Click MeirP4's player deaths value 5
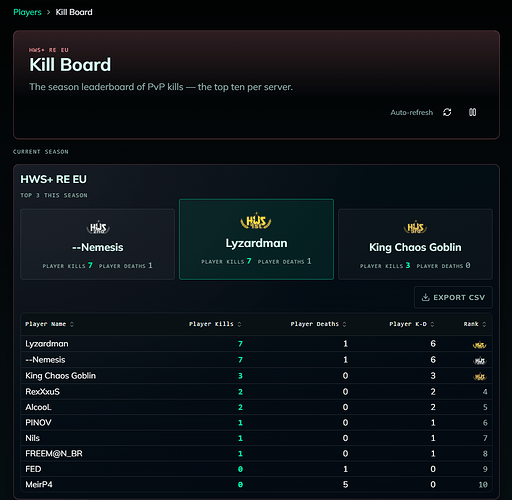 click(345, 484)
